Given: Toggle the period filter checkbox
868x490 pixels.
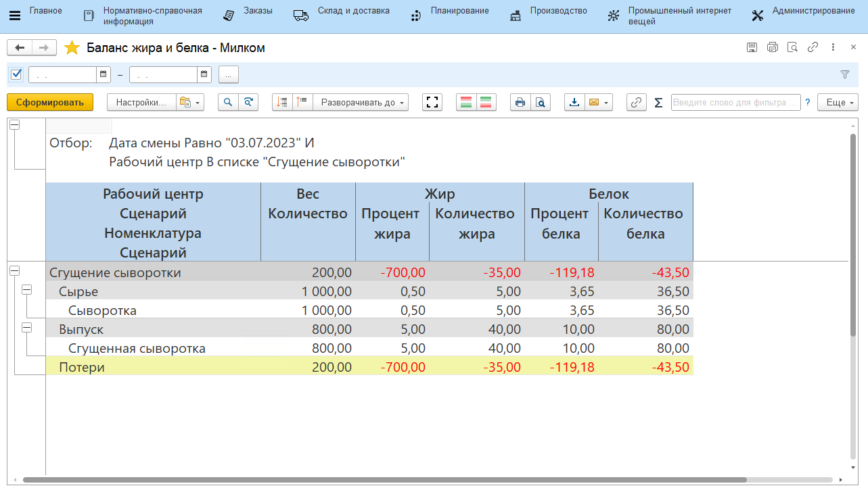Looking at the screenshot, I should click(x=17, y=74).
